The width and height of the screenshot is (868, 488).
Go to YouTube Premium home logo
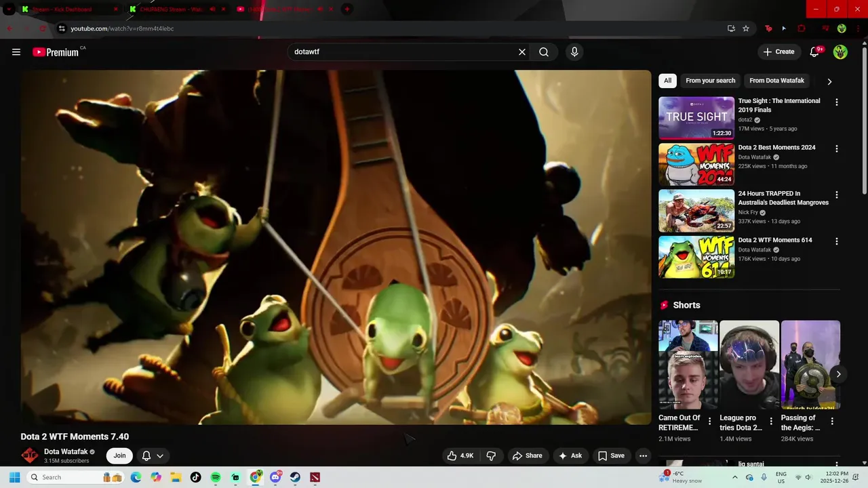click(56, 52)
